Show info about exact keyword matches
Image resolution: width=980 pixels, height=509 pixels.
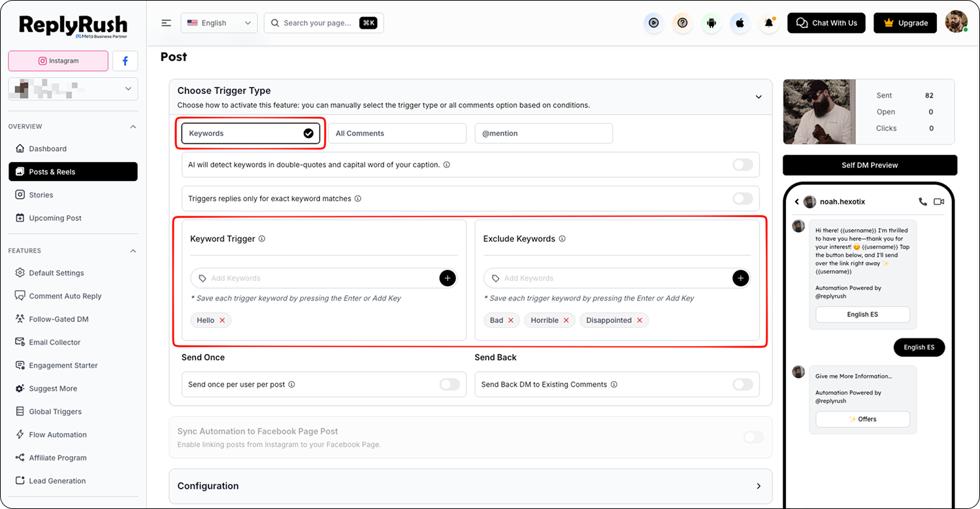point(358,199)
